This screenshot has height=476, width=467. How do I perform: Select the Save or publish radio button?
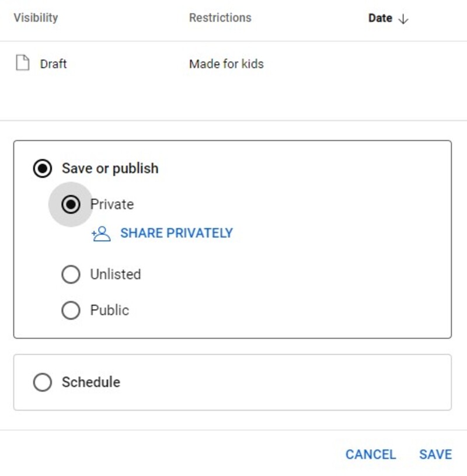[x=42, y=169]
